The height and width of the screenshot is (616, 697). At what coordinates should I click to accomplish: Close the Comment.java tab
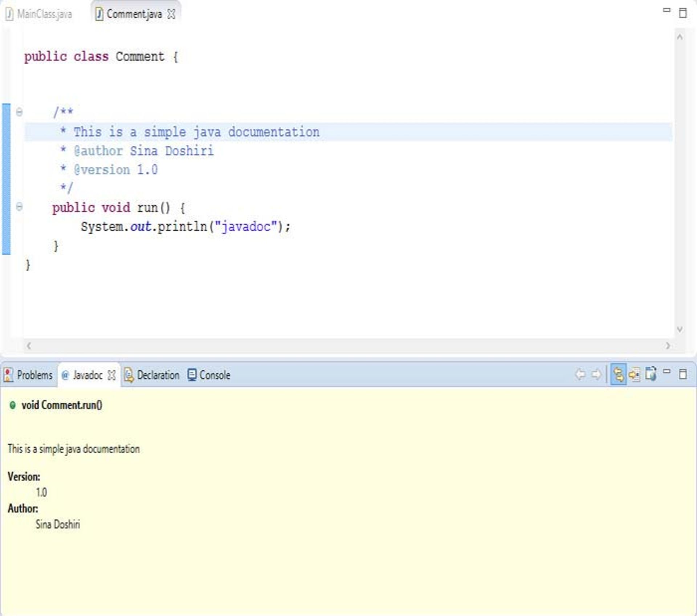coord(171,14)
